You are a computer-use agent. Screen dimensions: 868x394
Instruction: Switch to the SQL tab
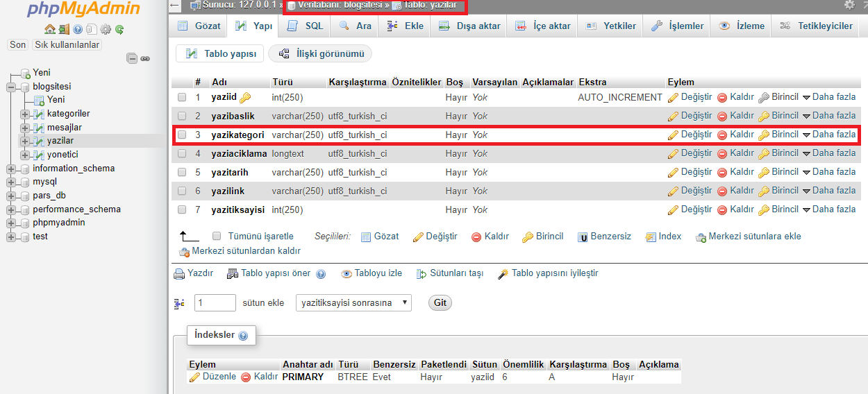(306, 26)
